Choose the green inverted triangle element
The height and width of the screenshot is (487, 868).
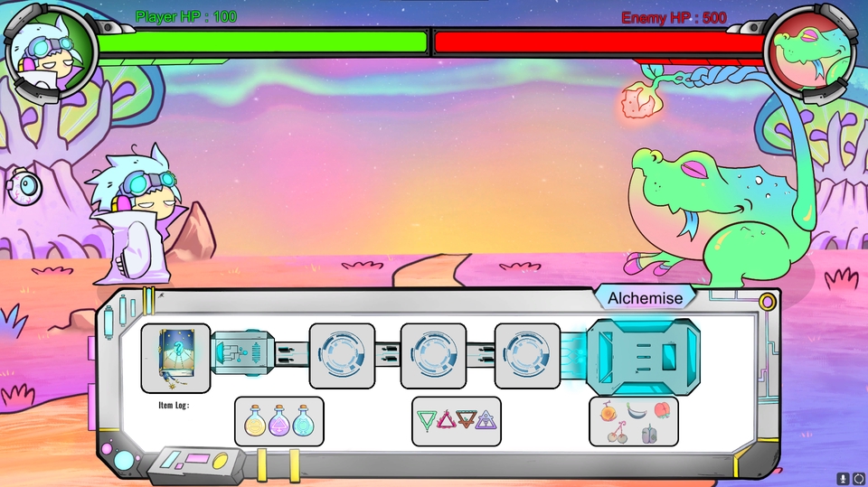(426, 420)
